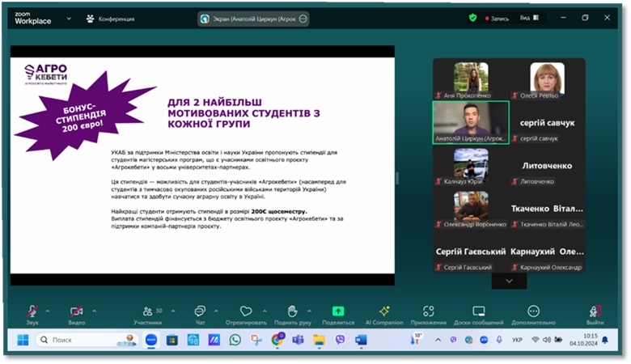Click the green encryption shield icon

473,18
